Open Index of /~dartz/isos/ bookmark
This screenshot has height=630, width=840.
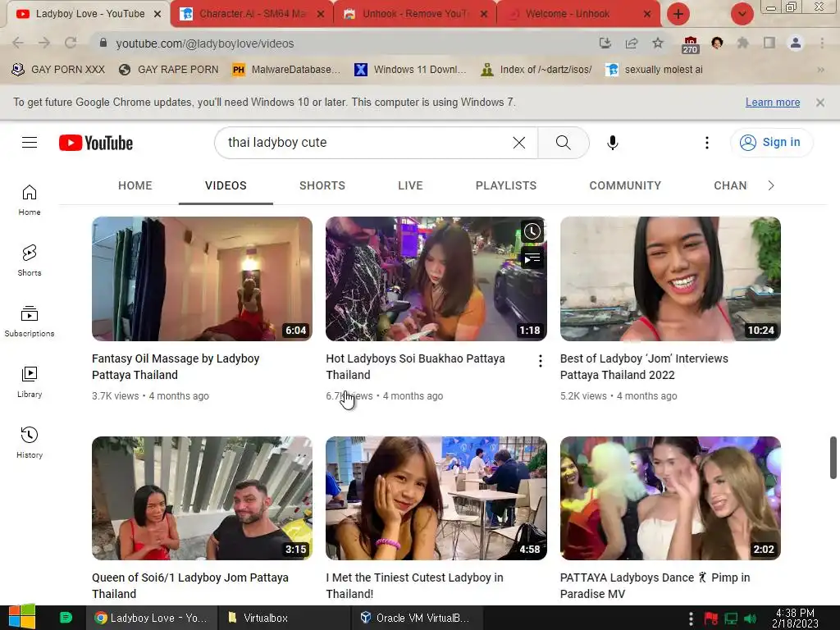tap(536, 70)
